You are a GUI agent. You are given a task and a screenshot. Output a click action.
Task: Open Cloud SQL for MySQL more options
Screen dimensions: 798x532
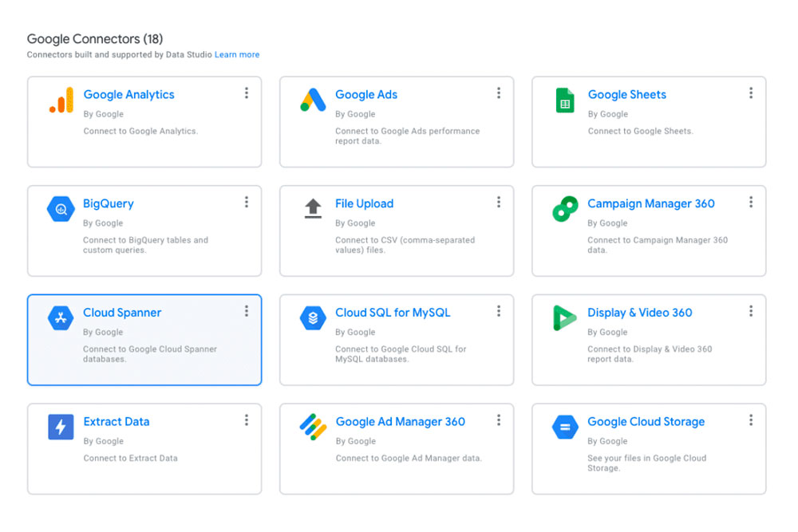(499, 311)
